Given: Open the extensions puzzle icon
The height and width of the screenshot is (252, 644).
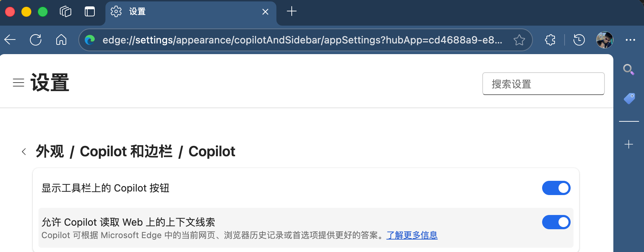Looking at the screenshot, I should 550,40.
